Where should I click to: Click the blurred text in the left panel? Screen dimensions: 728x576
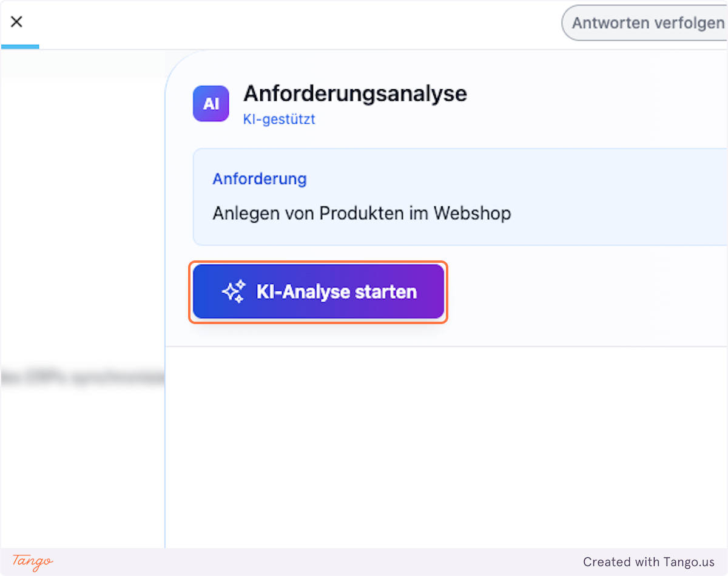click(x=83, y=378)
